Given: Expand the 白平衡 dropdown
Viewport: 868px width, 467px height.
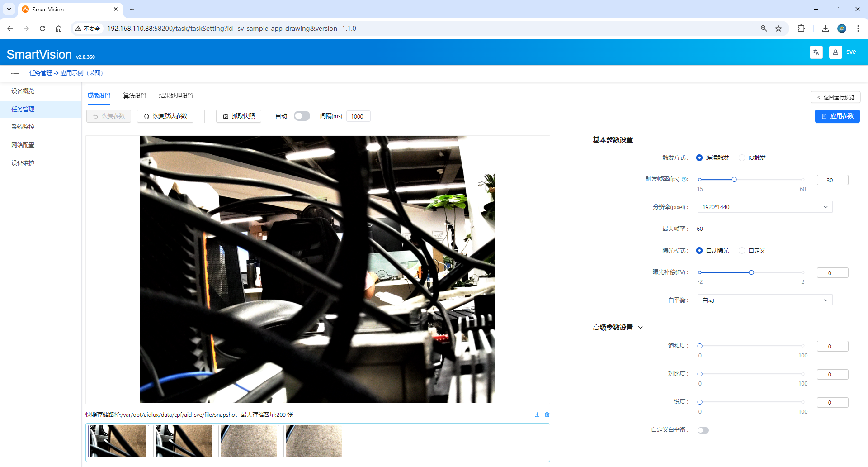Looking at the screenshot, I should (x=764, y=300).
